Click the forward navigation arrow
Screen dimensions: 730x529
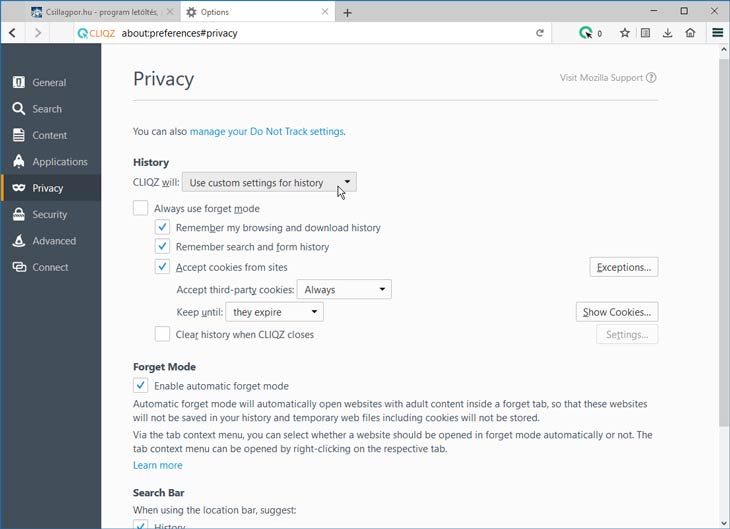point(38,33)
